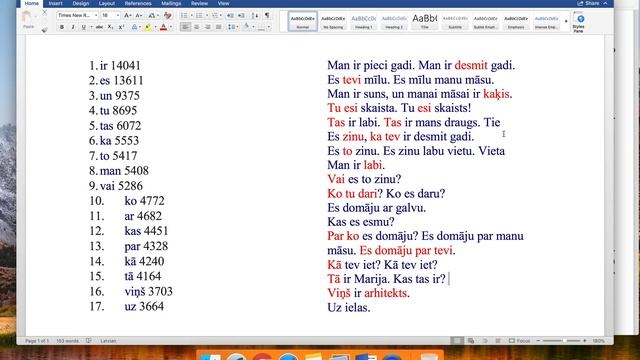This screenshot has width=640, height=360.
Task: Apply subscript formatting
Action: 110,27
